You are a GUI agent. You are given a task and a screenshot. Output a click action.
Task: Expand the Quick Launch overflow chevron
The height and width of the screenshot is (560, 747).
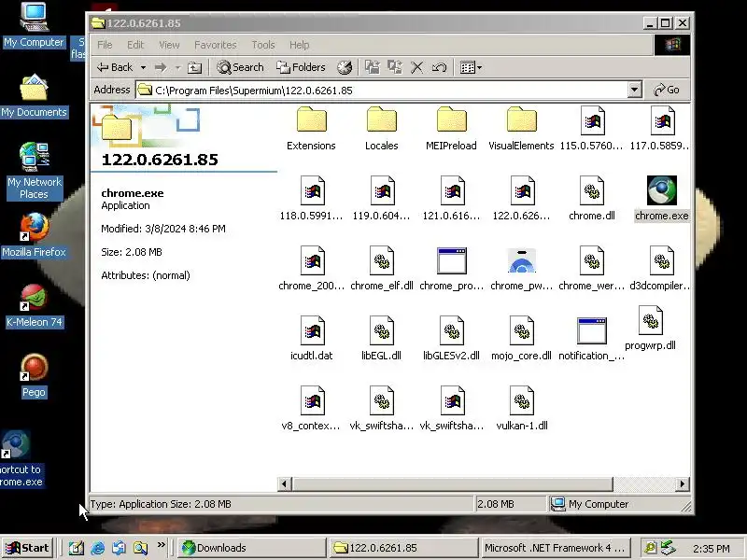coord(161,545)
